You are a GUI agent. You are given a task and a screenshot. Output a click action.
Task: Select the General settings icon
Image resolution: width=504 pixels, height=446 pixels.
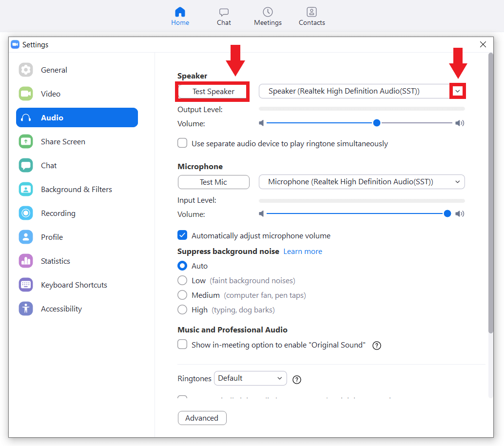coord(25,70)
